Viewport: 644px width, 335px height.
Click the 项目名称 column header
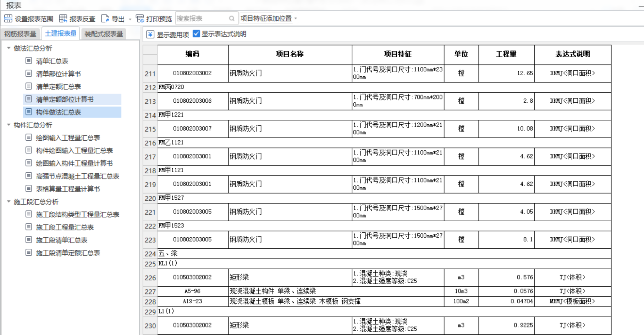[290, 54]
